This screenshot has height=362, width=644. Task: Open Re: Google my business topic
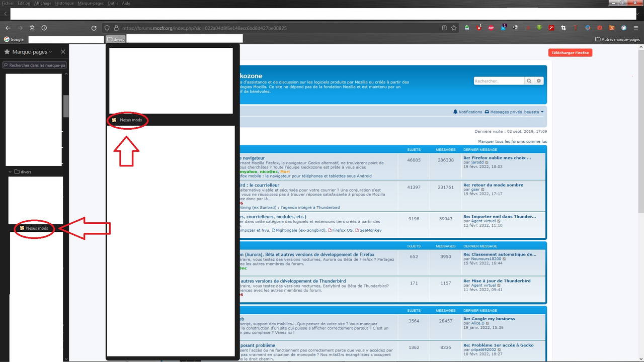click(x=490, y=319)
